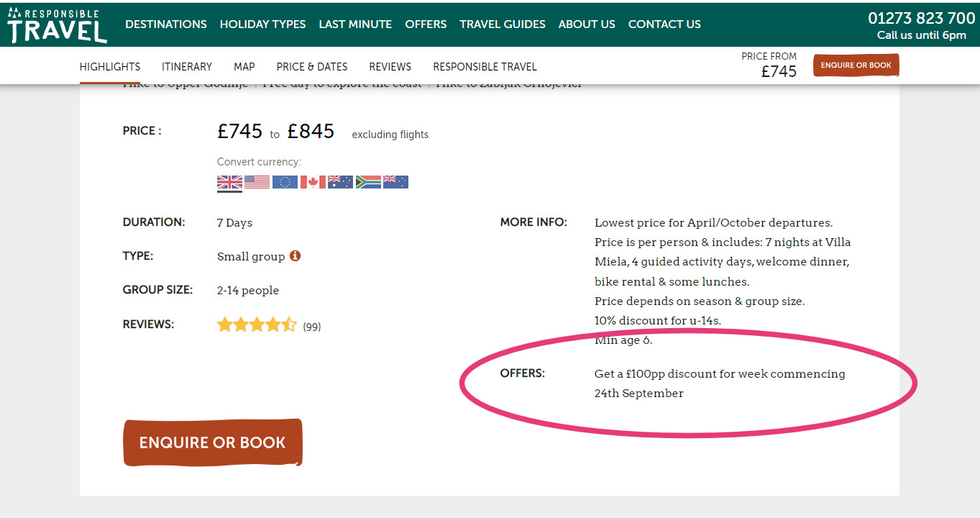Screen dimensions: 980x518
Task: Call the 01273 823 700 phone number
Action: [x=922, y=18]
